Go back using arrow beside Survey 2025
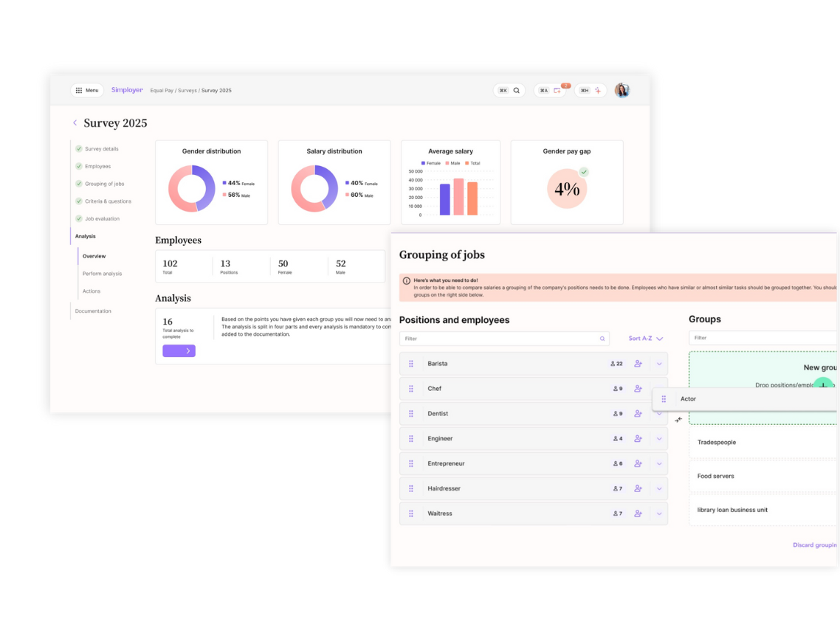Viewport: 840px width, 630px height. pos(75,123)
